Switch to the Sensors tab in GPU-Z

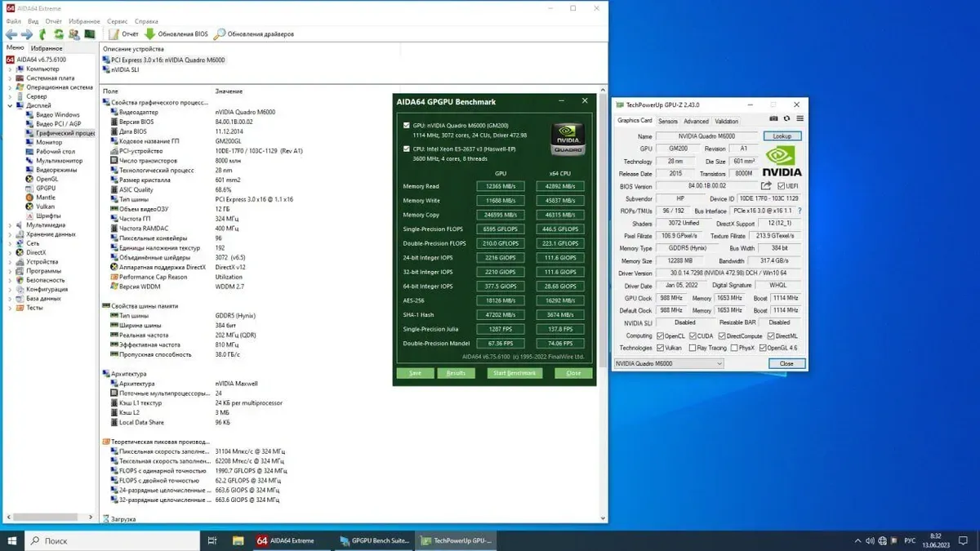667,121
